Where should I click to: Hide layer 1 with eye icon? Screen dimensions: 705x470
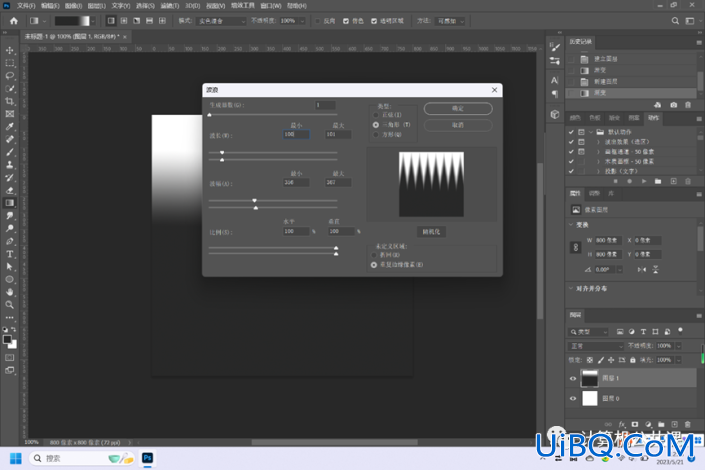(x=573, y=379)
